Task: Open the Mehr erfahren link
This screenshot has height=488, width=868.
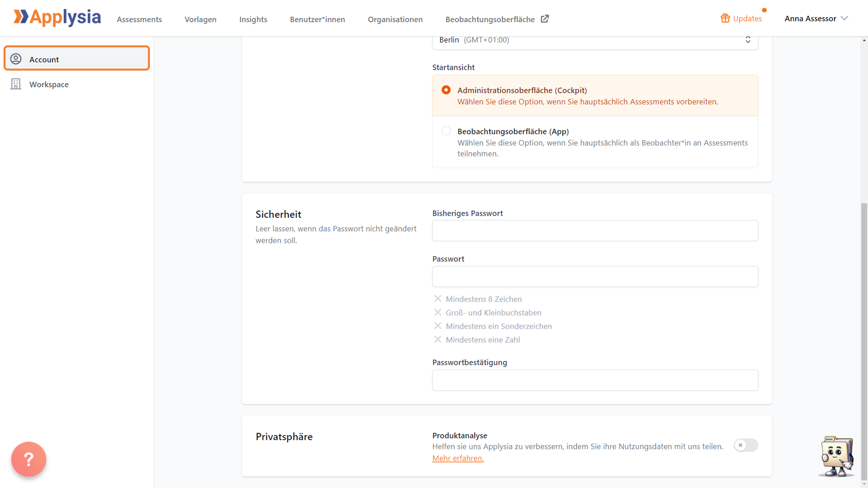Action: (x=458, y=458)
